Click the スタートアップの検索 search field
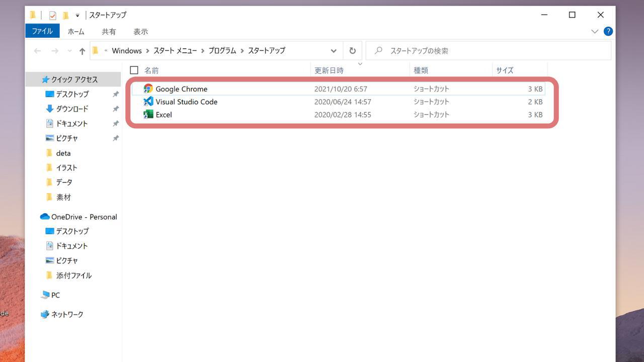This screenshot has width=644, height=362. click(489, 51)
